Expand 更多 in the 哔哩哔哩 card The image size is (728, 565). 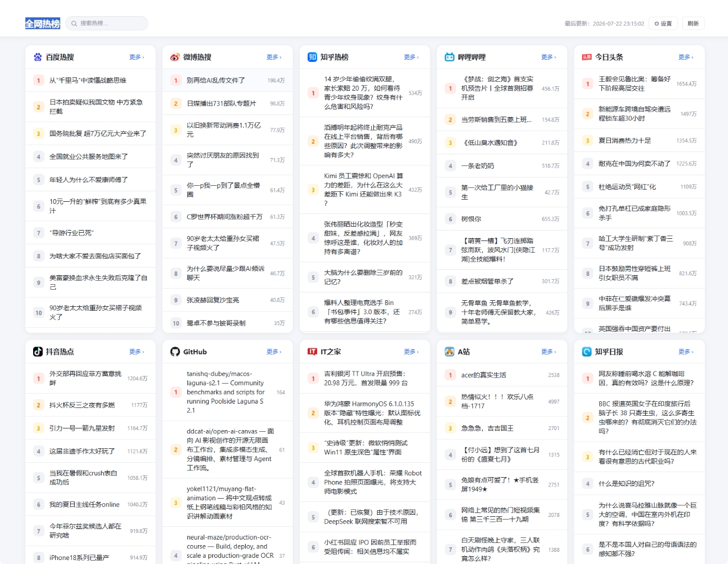(548, 57)
